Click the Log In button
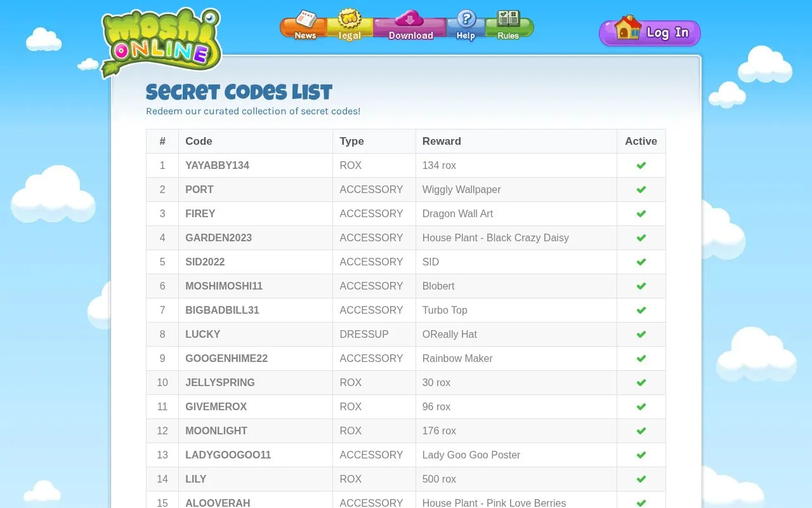The image size is (812, 508). click(x=650, y=32)
